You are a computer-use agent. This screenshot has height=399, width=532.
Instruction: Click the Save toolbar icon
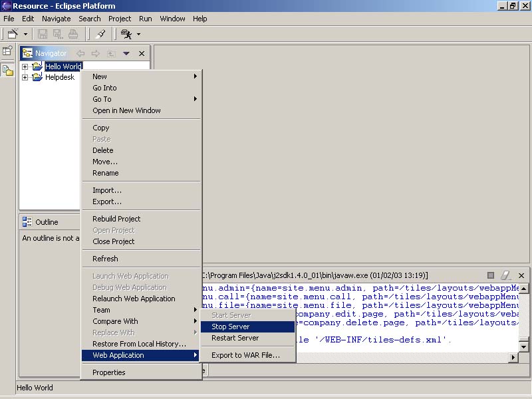point(43,34)
